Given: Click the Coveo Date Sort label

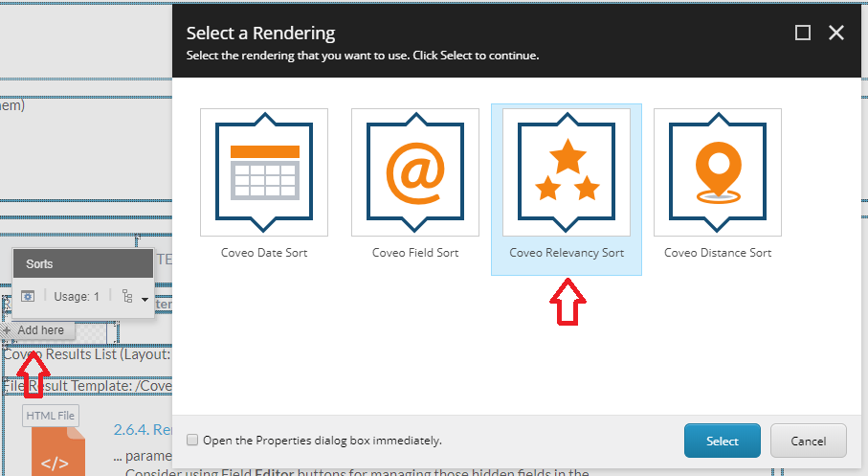Looking at the screenshot, I should 264,253.
